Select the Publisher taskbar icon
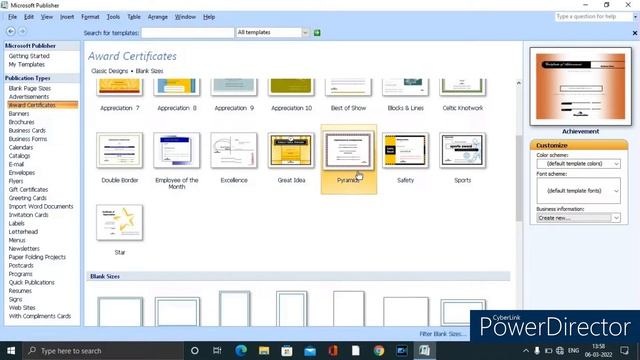Image resolution: width=640 pixels, height=360 pixels. [x=424, y=351]
